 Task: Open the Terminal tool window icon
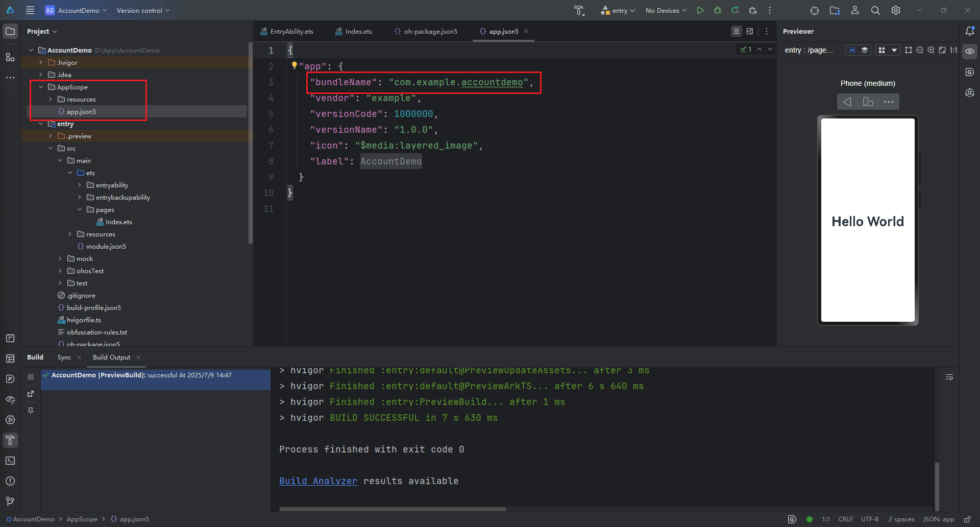click(x=10, y=461)
